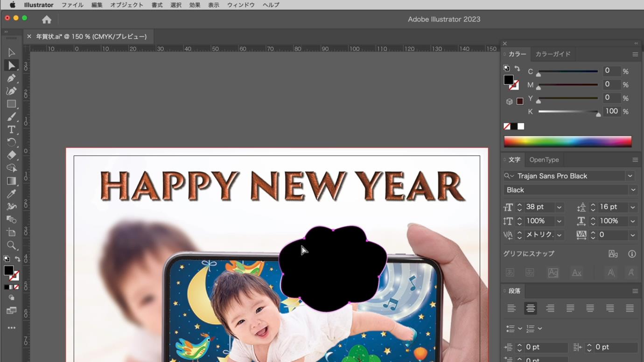Select the Type tool
Image resolution: width=644 pixels, height=362 pixels.
[x=11, y=130]
